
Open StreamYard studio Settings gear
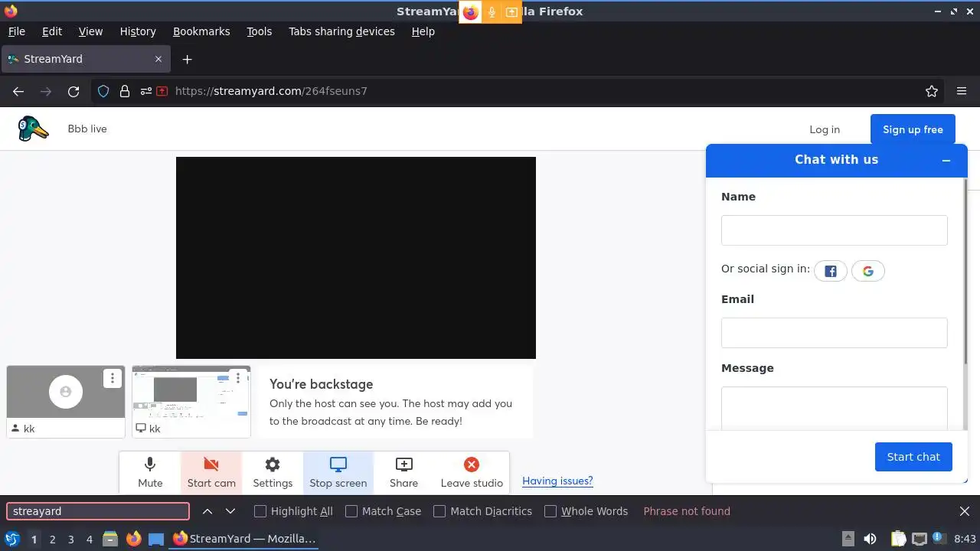click(273, 472)
